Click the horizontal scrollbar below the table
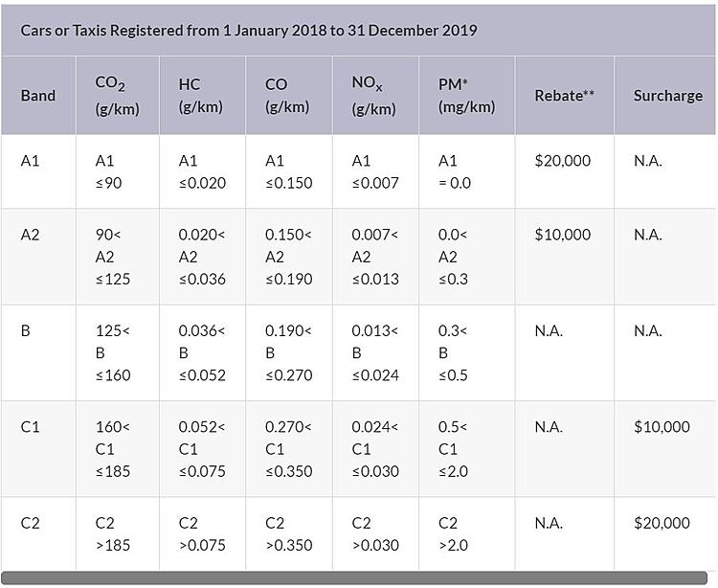Image resolution: width=718 pixels, height=588 pixels. click(359, 577)
